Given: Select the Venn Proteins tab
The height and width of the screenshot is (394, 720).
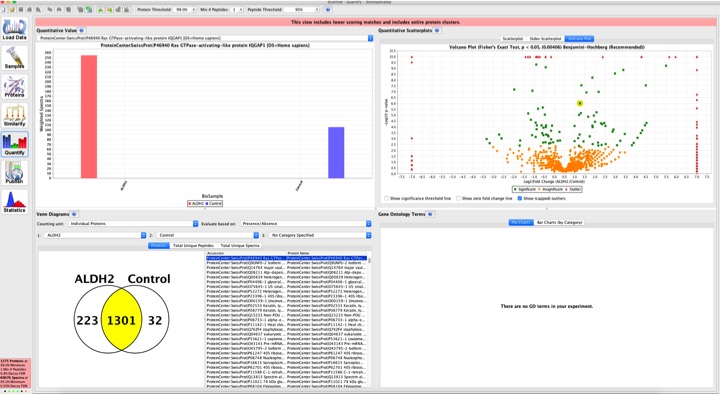Looking at the screenshot, I should point(159,246).
